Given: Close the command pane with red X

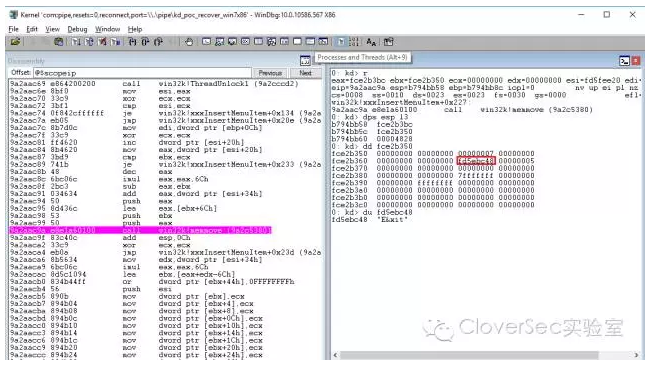Looking at the screenshot, I should [x=636, y=61].
